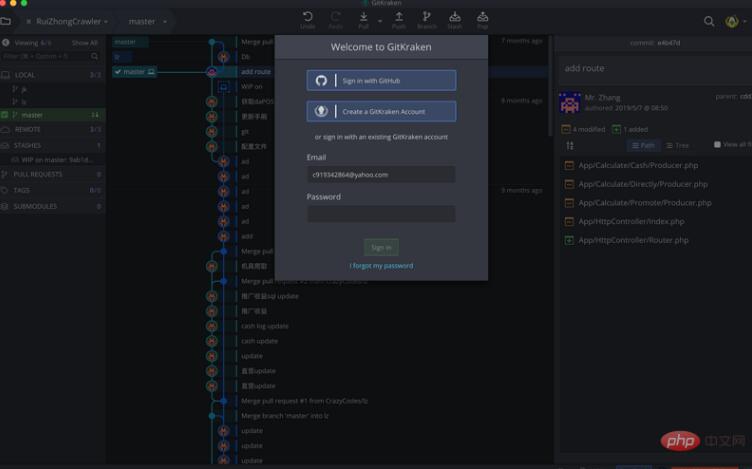This screenshot has height=469, width=752.
Task: Toggle the View all files checkbox
Action: click(717, 144)
